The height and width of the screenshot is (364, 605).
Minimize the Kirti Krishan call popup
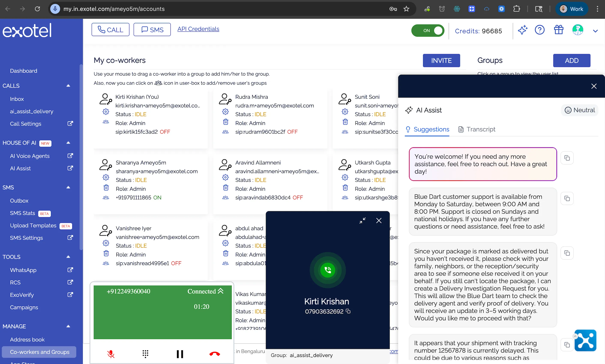coord(362,221)
